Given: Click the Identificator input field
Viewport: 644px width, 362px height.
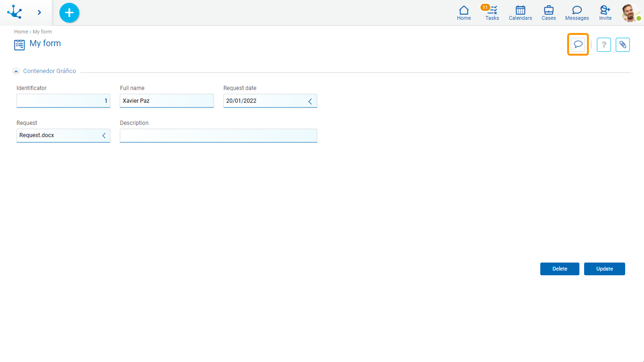Looking at the screenshot, I should coord(63,101).
